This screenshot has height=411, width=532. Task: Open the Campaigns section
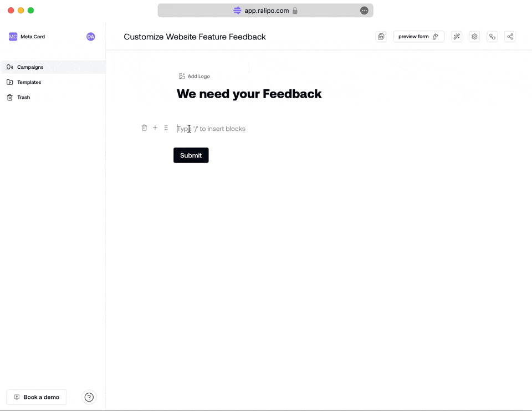(x=30, y=67)
